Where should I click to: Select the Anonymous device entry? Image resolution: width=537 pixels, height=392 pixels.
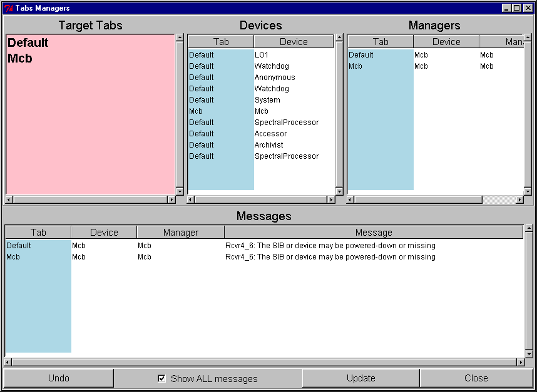pos(274,78)
